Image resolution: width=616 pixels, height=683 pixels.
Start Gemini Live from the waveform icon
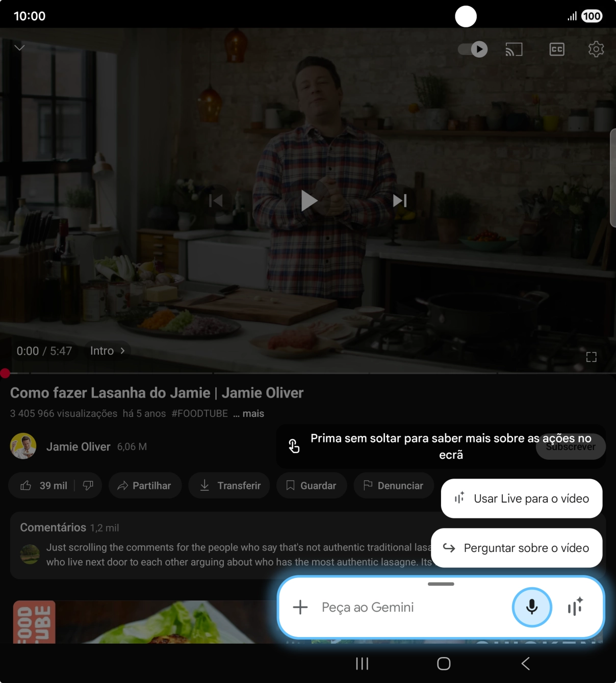(575, 607)
